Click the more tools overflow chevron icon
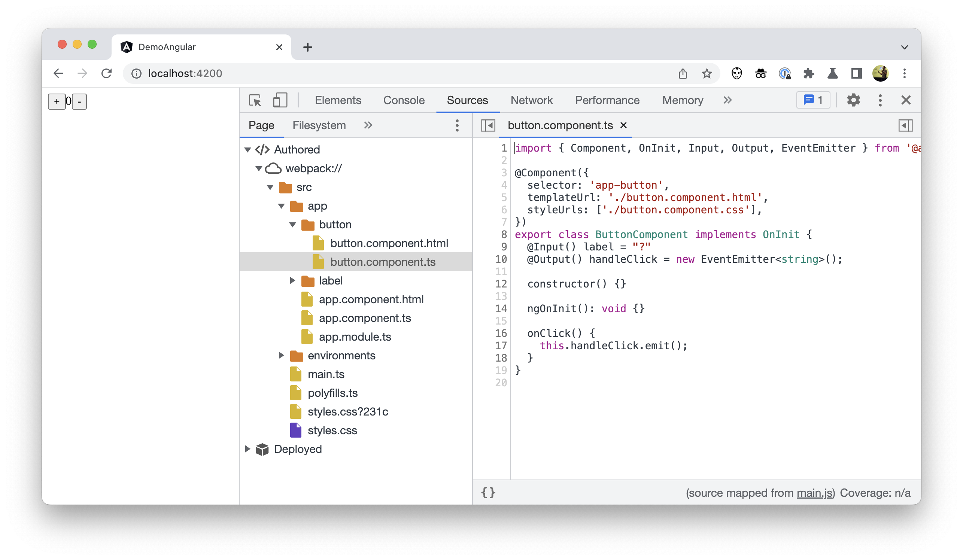963x560 pixels. 727,100
